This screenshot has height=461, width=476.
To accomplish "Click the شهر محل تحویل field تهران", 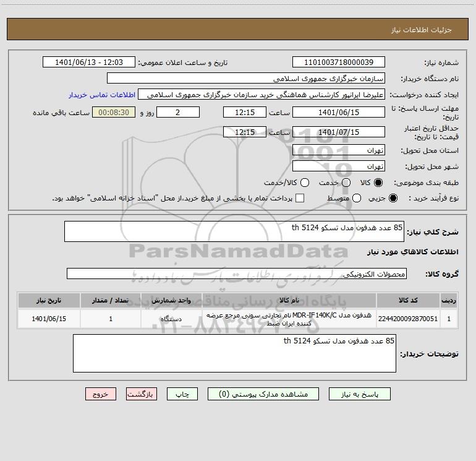I will (339, 166).
